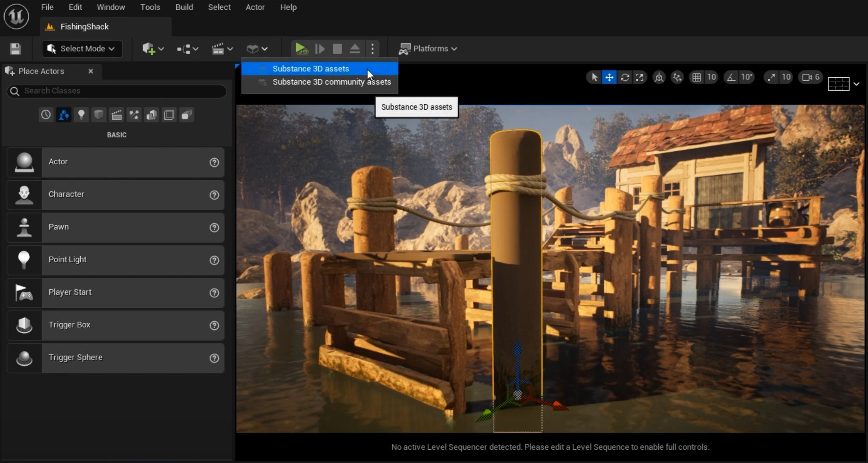This screenshot has width=868, height=463.
Task: Show recently placed actors clock icon
Action: click(x=46, y=115)
